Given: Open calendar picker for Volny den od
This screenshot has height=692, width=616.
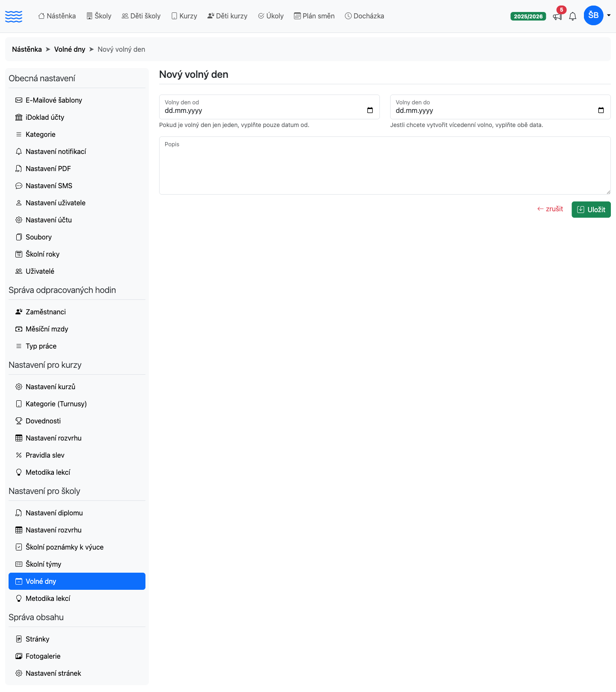Looking at the screenshot, I should [x=370, y=110].
